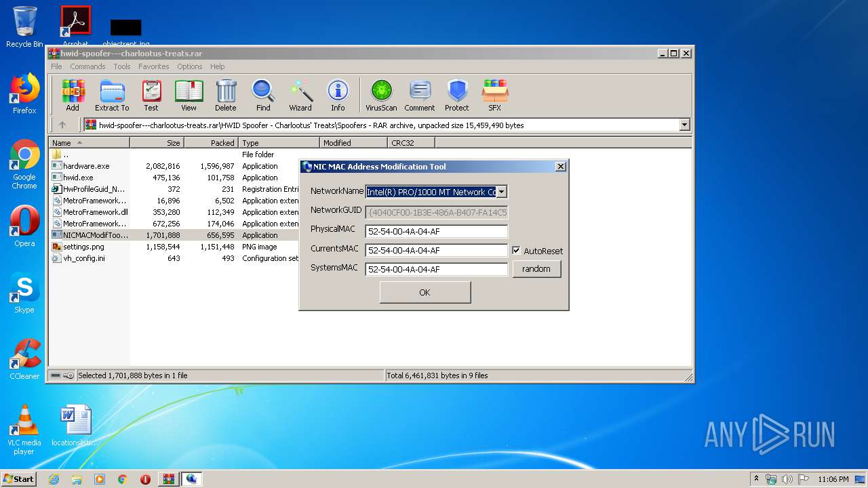Sort by the Size column header
The width and height of the screenshot is (868, 488).
pyautogui.click(x=157, y=142)
